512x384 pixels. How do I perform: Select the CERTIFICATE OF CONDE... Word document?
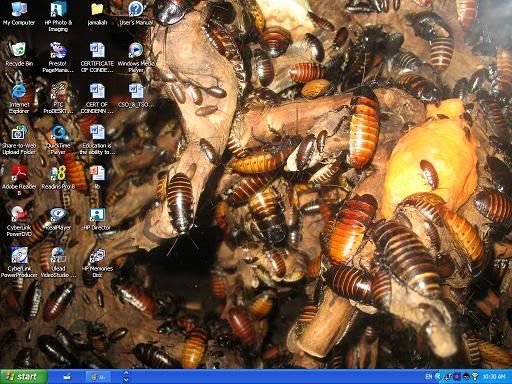pos(97,58)
